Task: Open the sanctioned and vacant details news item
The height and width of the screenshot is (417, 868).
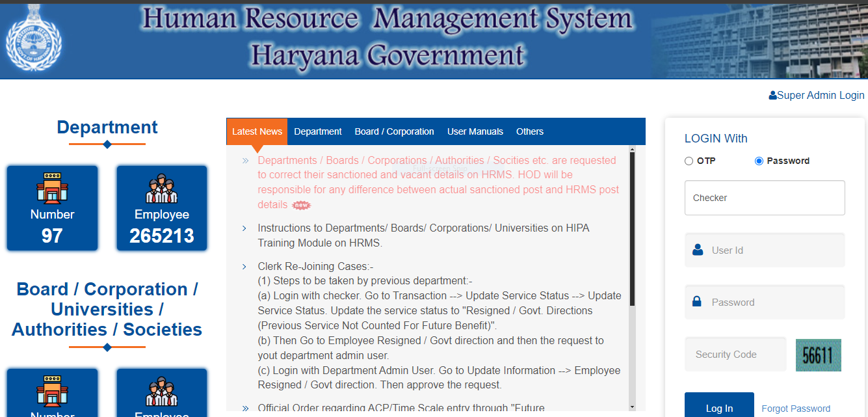Action: click(x=438, y=182)
